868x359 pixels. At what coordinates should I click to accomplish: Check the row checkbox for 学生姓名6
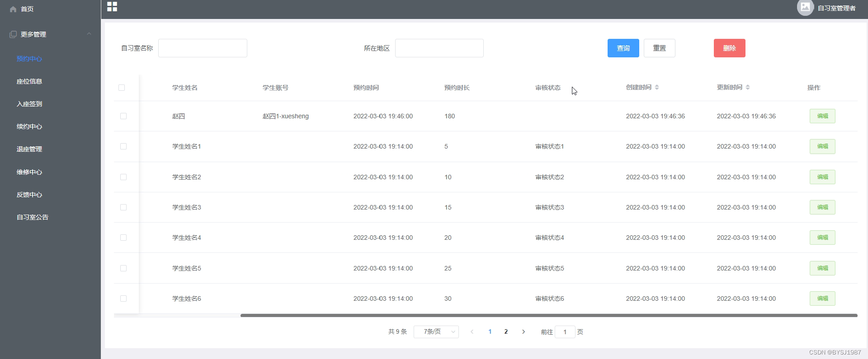point(123,298)
